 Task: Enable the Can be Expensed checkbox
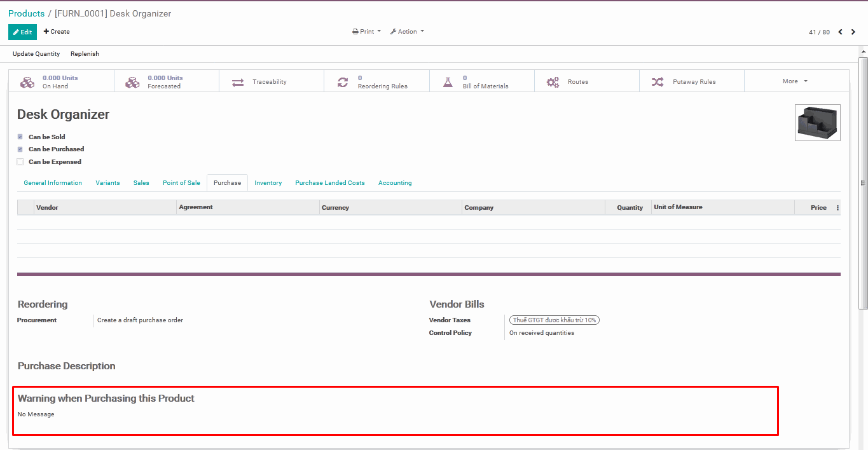coord(20,162)
